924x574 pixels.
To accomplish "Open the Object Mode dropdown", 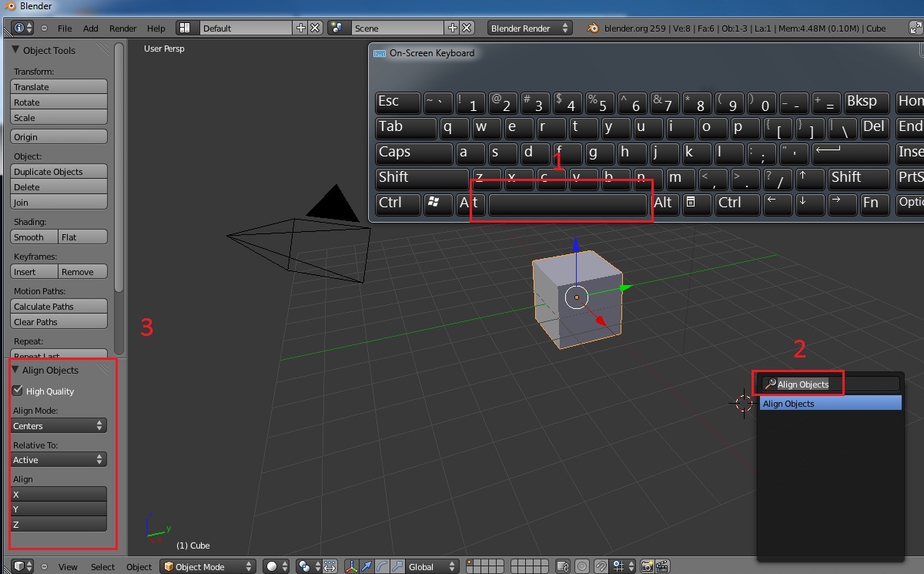I will pos(207,566).
